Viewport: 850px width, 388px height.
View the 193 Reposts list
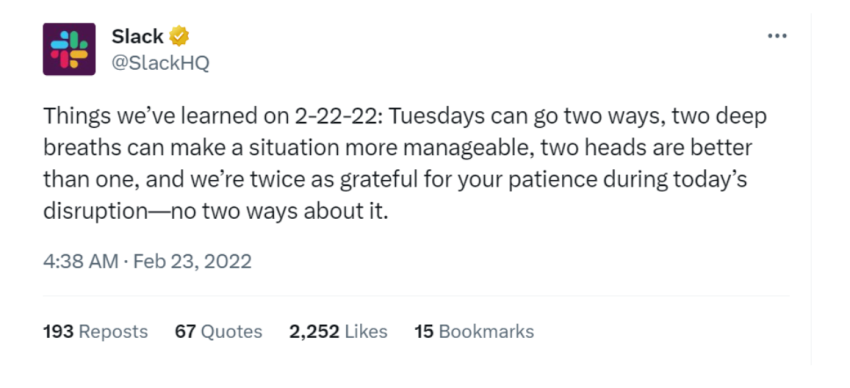point(95,331)
